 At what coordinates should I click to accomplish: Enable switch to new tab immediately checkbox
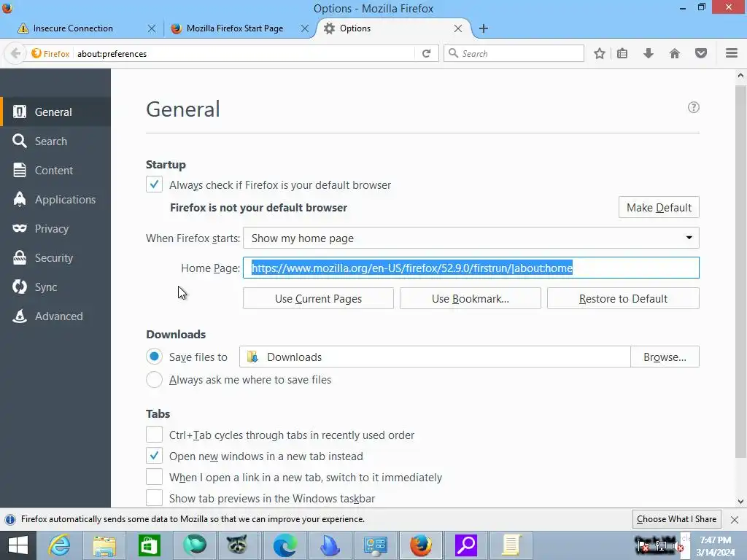point(154,477)
